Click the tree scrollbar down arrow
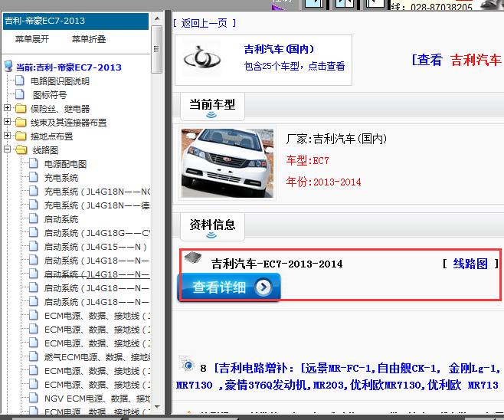The width and height of the screenshot is (504, 420). pyautogui.click(x=157, y=407)
